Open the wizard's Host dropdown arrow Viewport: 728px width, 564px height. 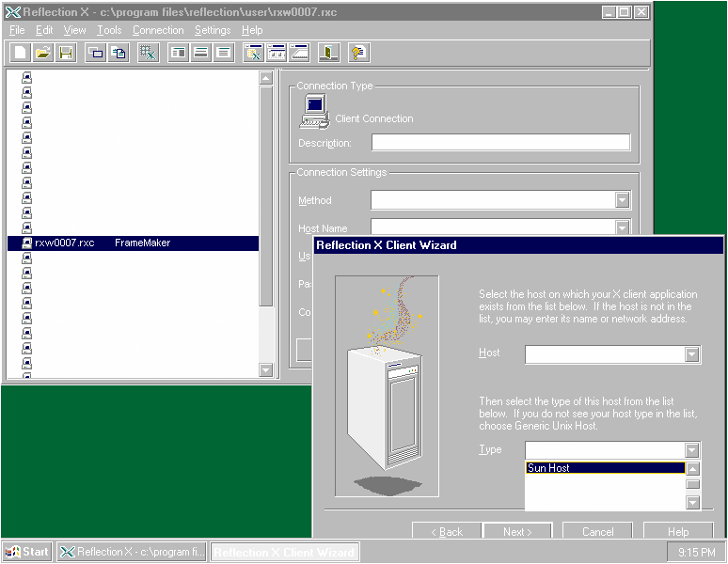(x=691, y=354)
